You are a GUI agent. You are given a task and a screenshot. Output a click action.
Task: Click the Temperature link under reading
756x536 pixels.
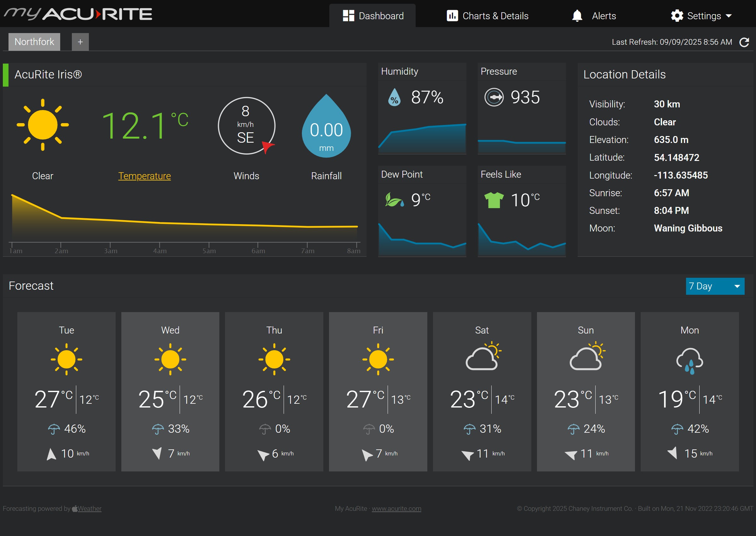pyautogui.click(x=144, y=176)
